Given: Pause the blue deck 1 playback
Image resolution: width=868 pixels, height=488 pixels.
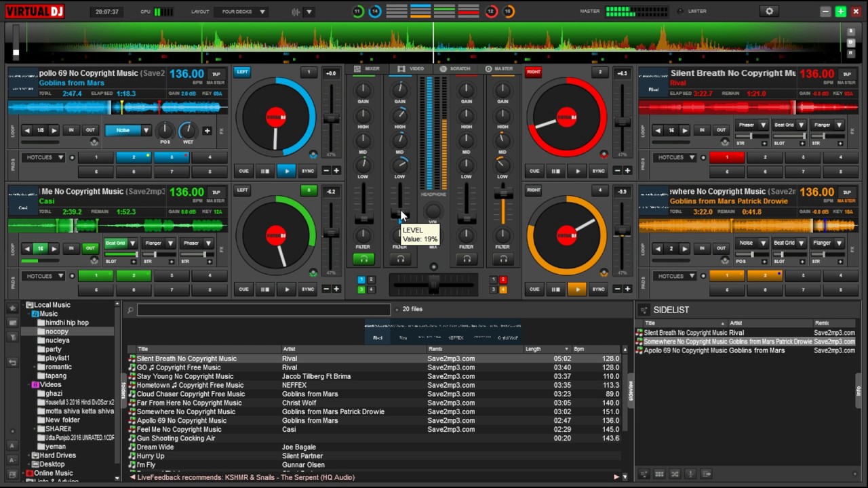Looking at the screenshot, I should tap(265, 171).
